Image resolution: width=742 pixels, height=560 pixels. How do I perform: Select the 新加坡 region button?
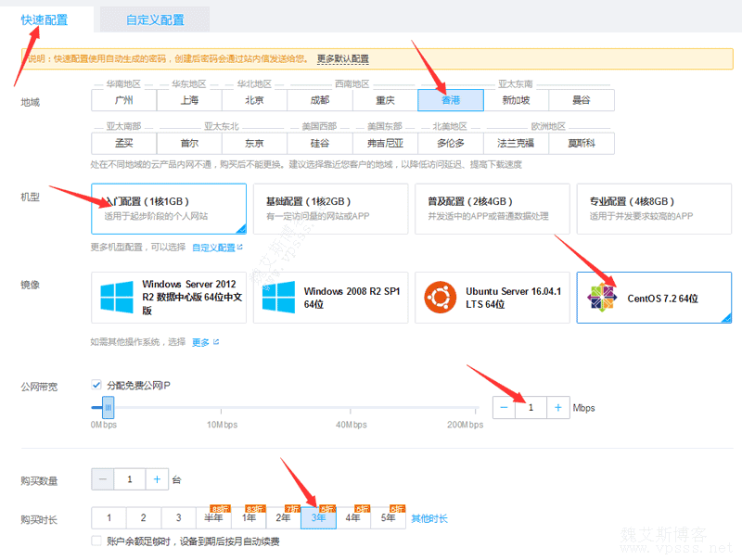[x=516, y=100]
